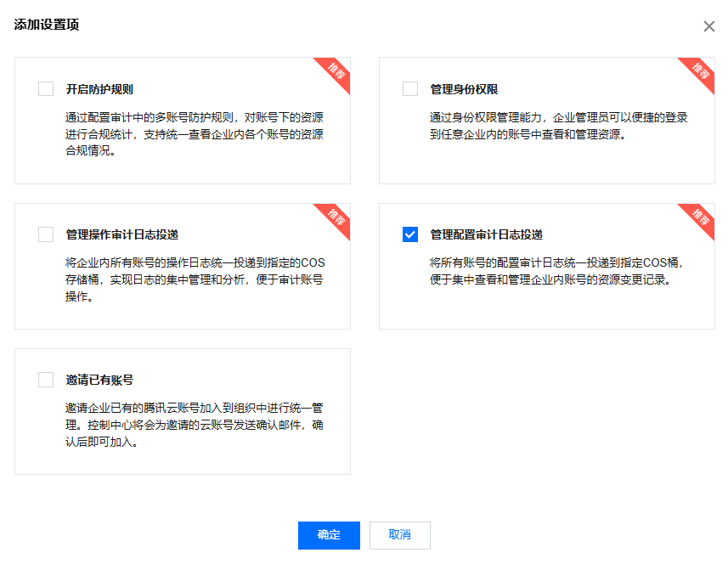
Task: Click the 管理操作审计日志投递 title
Action: (122, 235)
